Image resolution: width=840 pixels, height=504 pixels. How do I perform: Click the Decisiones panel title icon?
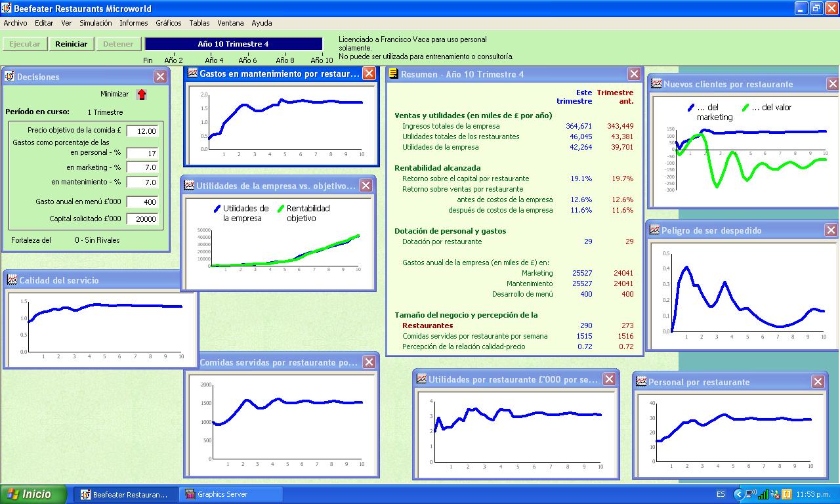(9, 77)
